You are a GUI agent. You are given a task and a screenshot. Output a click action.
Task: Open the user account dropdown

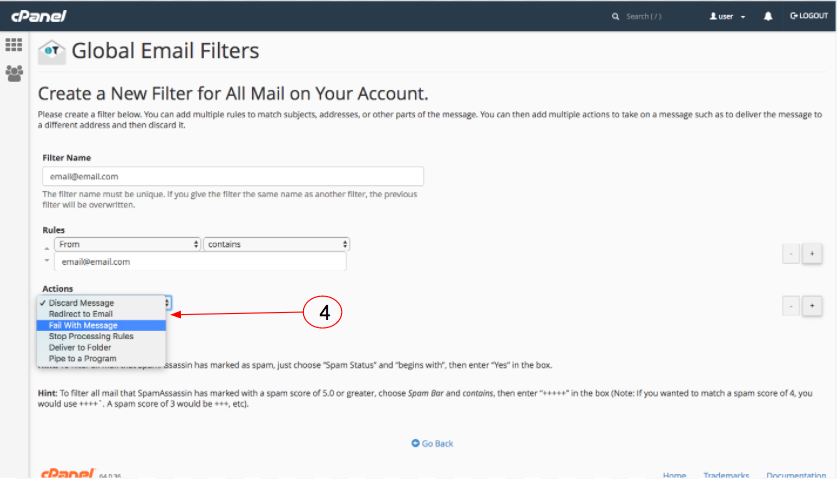click(x=727, y=17)
